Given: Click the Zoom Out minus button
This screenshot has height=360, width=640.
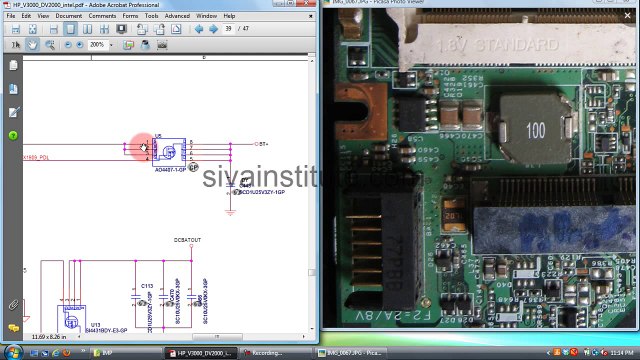Looking at the screenshot, I should 68,44.
